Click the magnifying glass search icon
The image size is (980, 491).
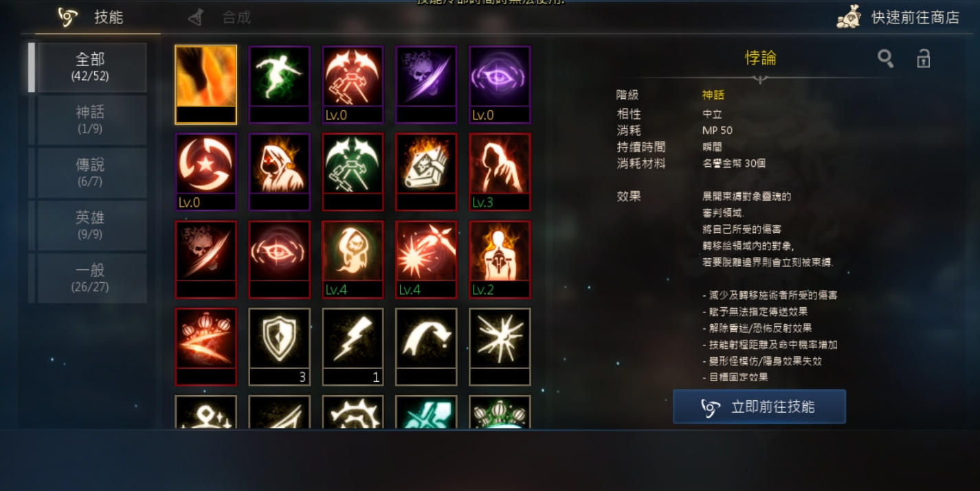[x=886, y=58]
